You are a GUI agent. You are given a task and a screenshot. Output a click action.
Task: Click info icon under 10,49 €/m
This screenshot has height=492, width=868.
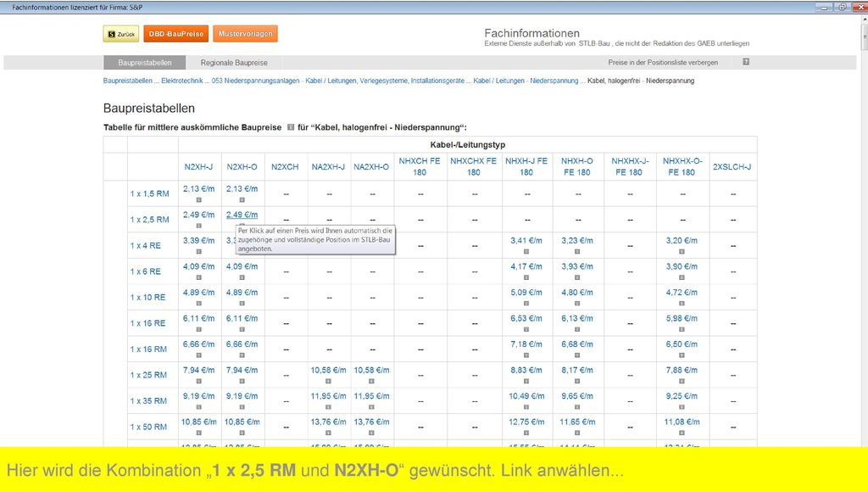pyautogui.click(x=526, y=407)
